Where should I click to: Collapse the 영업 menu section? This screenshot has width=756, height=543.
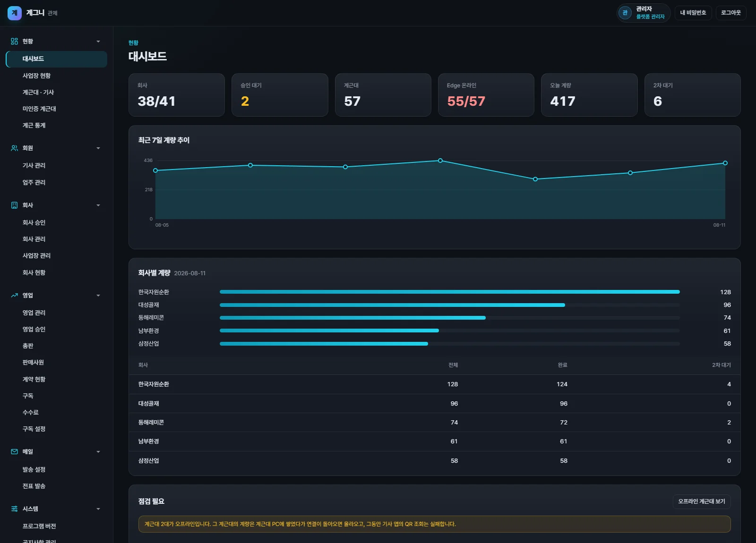[x=98, y=296]
